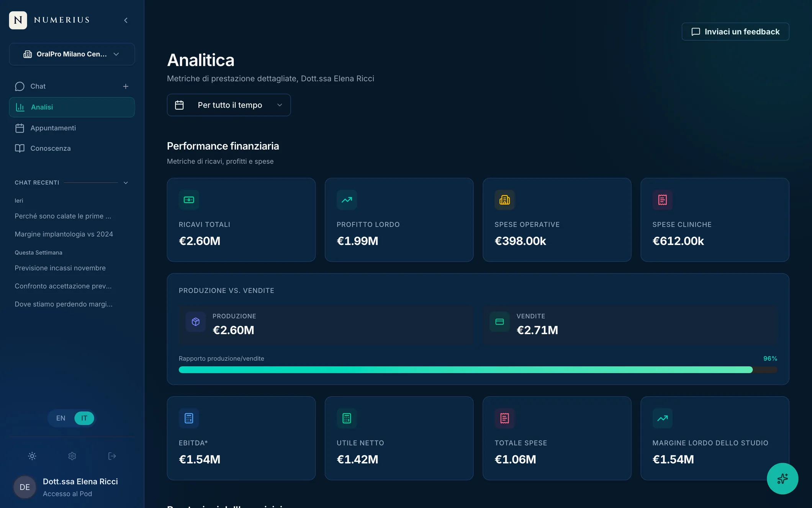Click the Spese Operative €398.00k value
Image resolution: width=812 pixels, height=508 pixels.
click(x=520, y=241)
